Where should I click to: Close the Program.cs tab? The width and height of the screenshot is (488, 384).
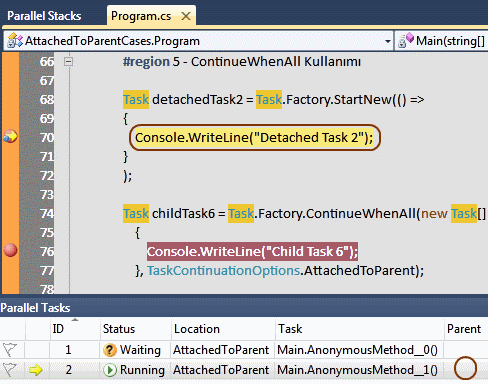[186, 16]
